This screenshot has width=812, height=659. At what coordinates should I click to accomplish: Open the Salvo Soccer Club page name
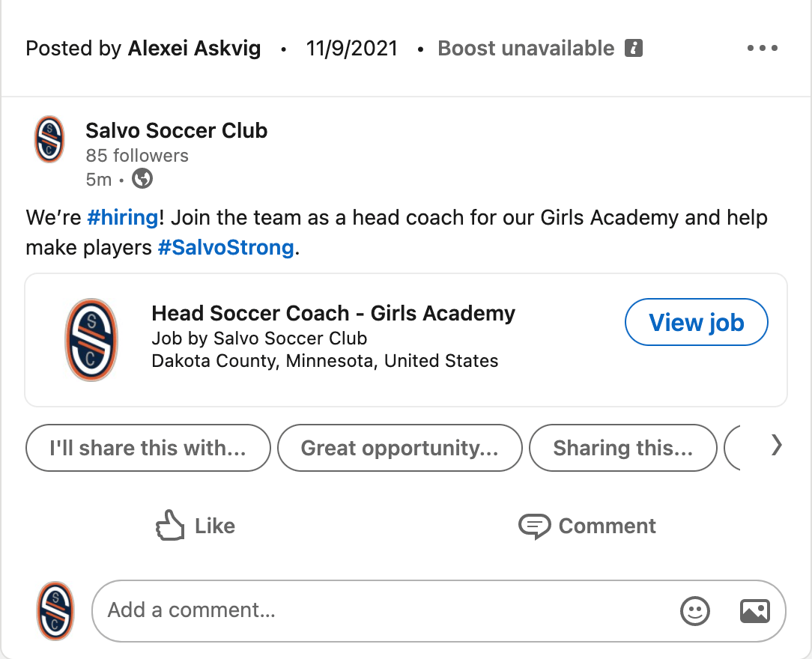(x=177, y=130)
